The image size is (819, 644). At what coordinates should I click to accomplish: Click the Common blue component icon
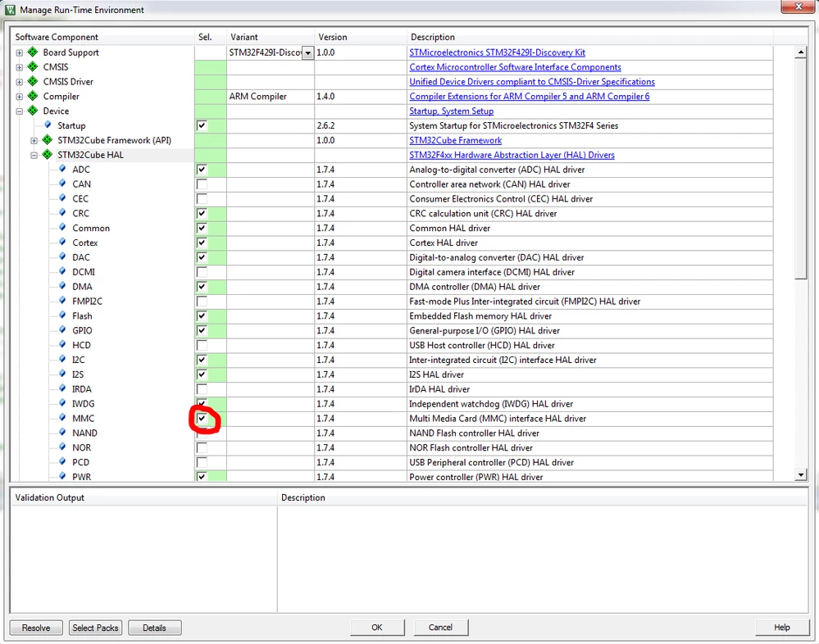pyautogui.click(x=62, y=227)
